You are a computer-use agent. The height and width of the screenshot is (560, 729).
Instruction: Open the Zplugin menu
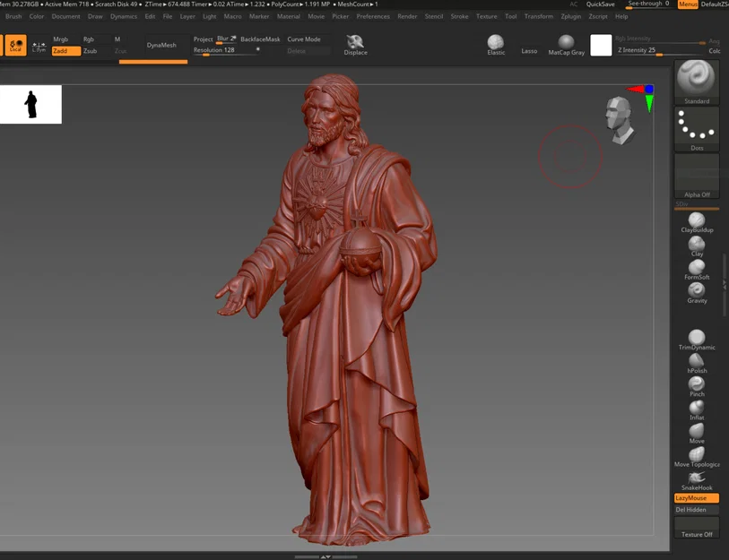(x=570, y=16)
